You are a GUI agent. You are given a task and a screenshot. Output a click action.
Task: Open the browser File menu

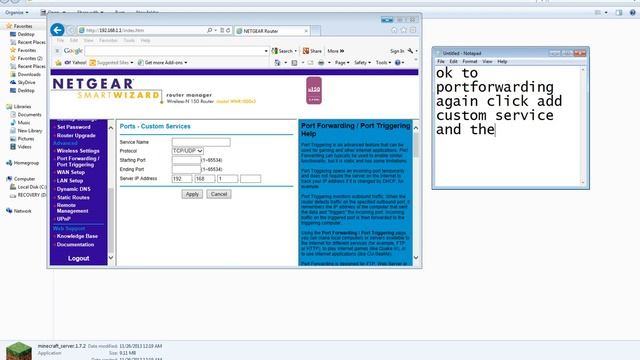[60, 40]
